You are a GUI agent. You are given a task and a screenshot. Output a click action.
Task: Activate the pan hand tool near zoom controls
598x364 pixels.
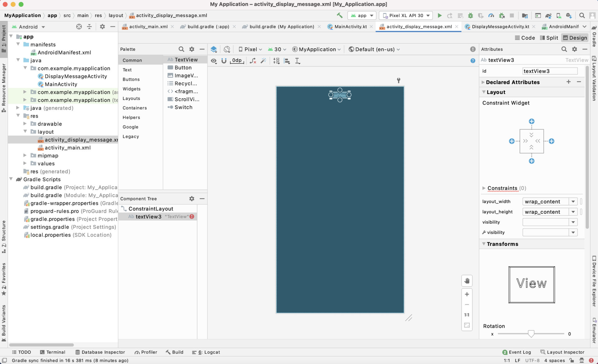coord(467,281)
